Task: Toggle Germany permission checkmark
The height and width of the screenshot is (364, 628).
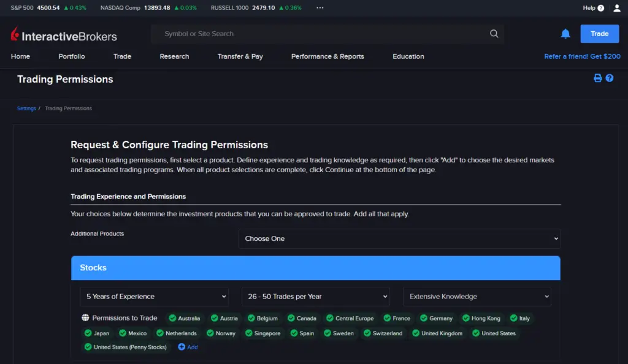Action: click(423, 318)
